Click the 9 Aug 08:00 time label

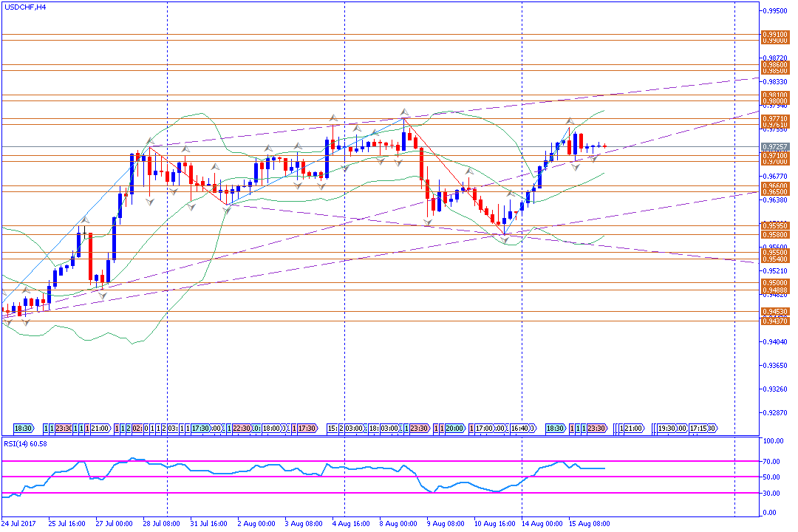[446, 524]
